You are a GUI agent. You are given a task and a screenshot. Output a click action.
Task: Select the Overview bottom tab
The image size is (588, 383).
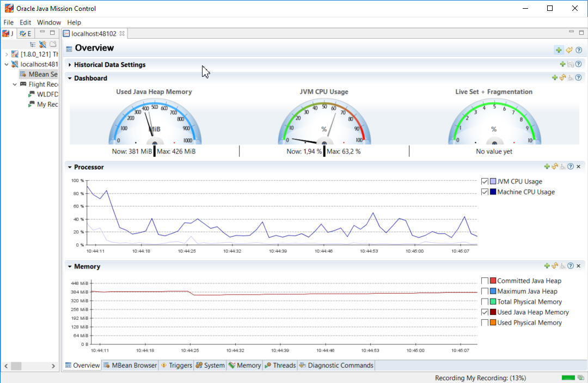(83, 366)
